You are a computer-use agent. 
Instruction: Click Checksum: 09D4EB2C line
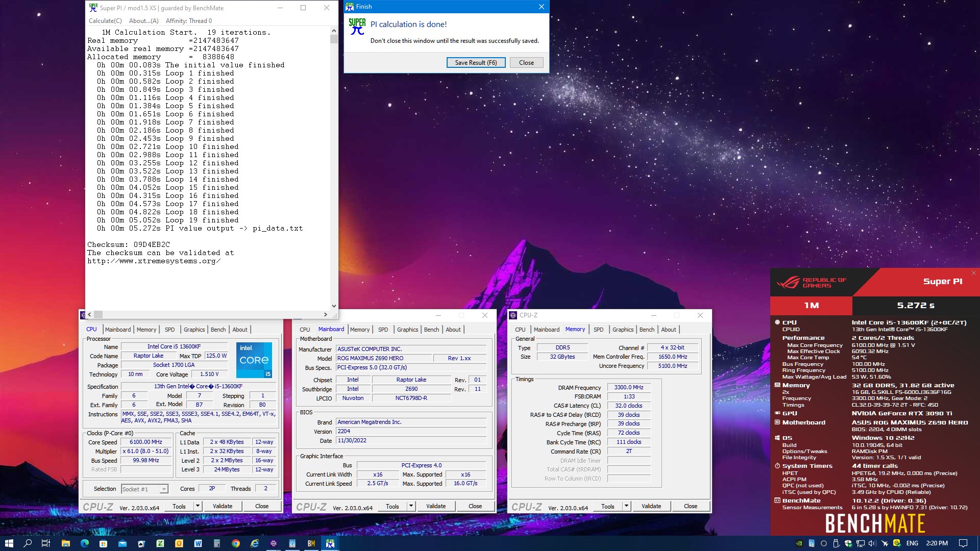coord(129,245)
